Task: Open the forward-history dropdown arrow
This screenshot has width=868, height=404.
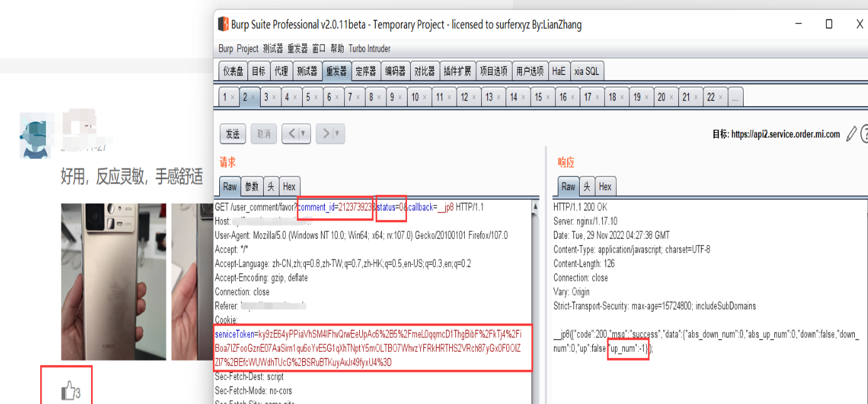Action: pyautogui.click(x=338, y=133)
